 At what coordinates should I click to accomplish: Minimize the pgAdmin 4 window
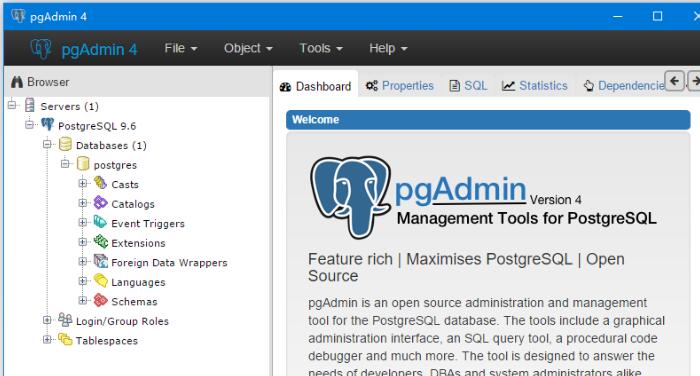click(618, 17)
